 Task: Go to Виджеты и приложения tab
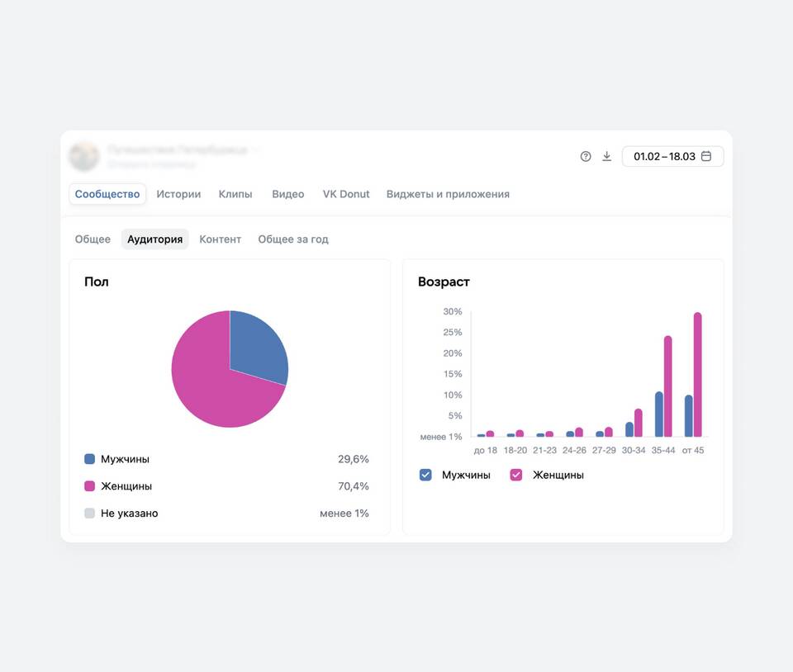448,194
